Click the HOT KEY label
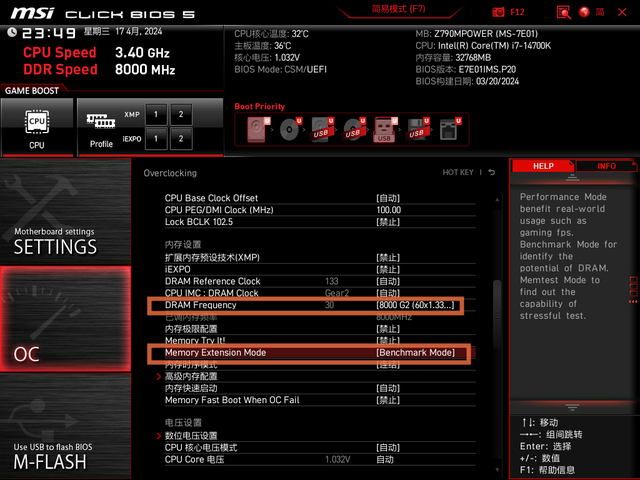Screen dimensions: 640x480 pos(458,173)
